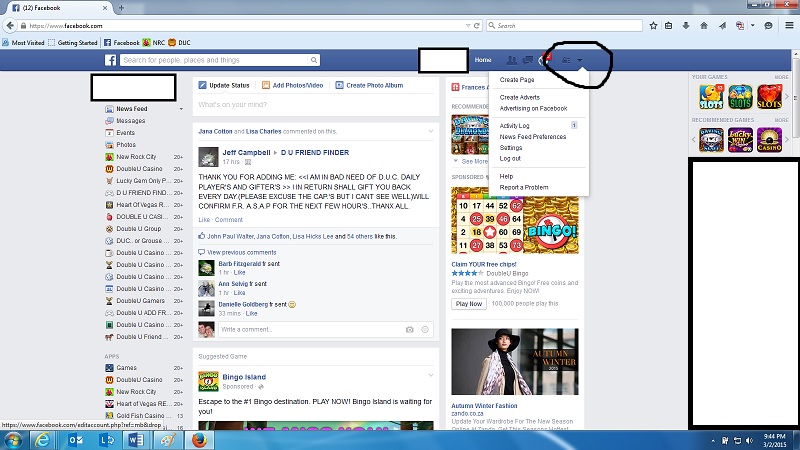800x450 pixels.
Task: Click Add Photos/Video in the composer
Action: click(297, 86)
